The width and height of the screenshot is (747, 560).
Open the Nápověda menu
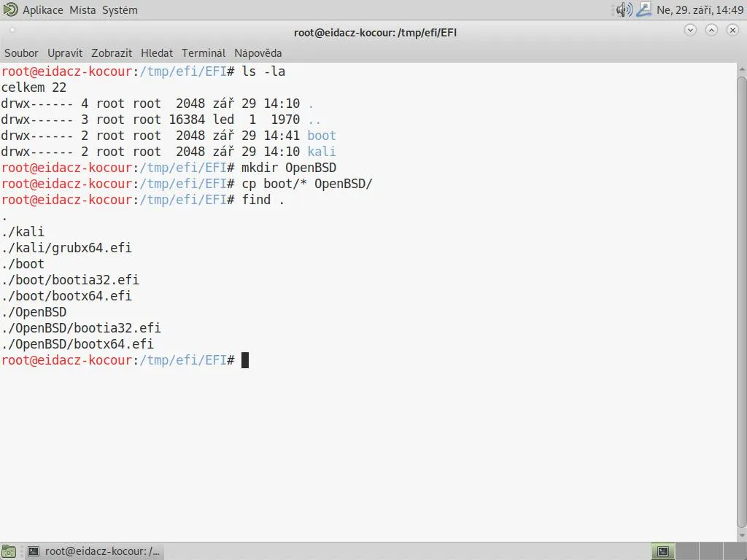pos(258,52)
